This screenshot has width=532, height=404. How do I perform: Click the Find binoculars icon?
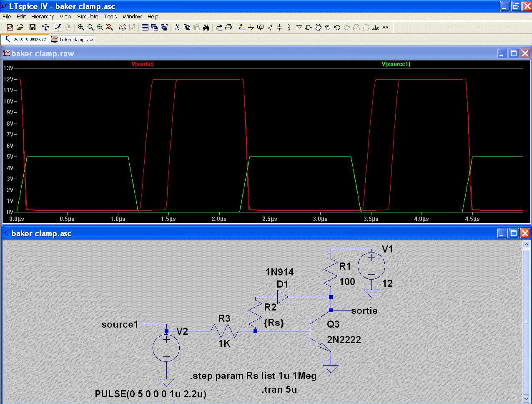tap(206, 28)
